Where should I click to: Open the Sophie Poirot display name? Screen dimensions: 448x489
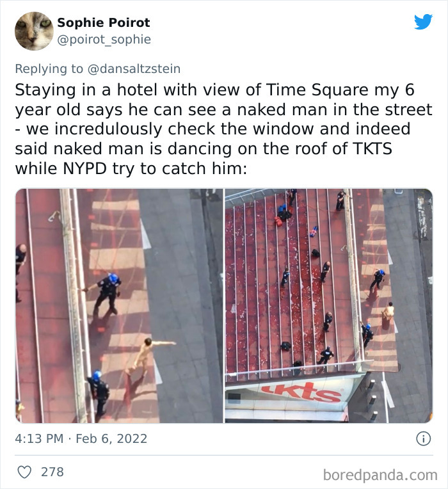coord(104,22)
